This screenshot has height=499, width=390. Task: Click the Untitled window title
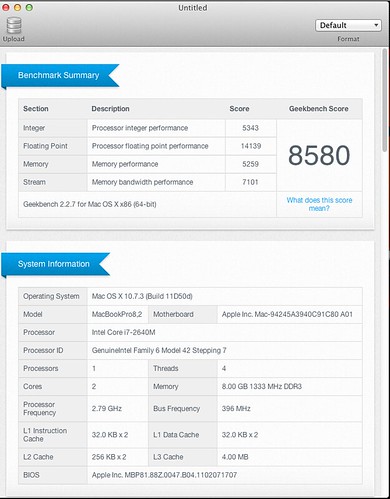pos(193,8)
